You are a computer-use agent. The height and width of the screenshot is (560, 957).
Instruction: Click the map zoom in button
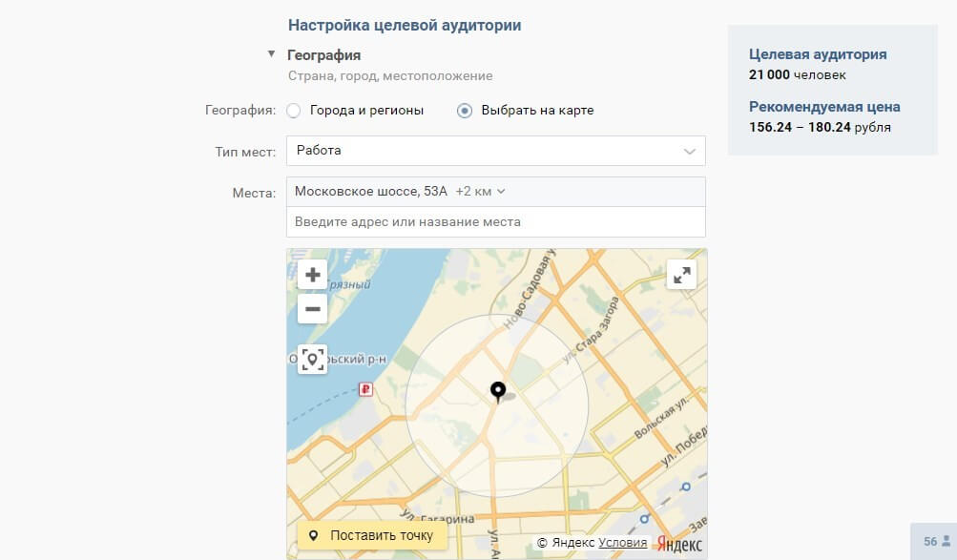[x=312, y=274]
